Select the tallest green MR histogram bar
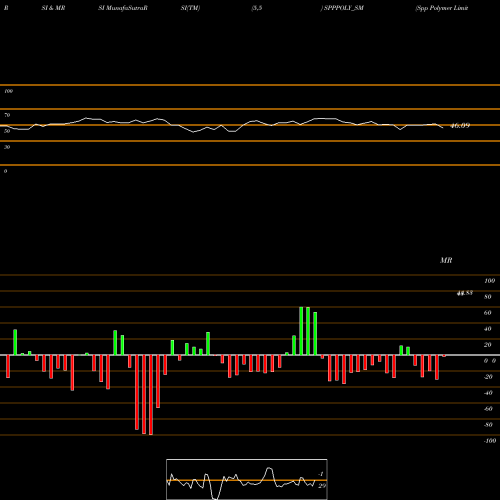 (301, 331)
